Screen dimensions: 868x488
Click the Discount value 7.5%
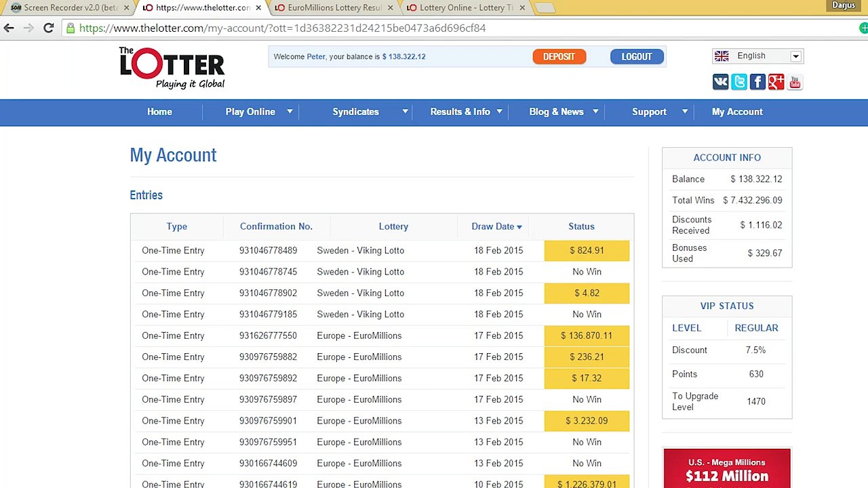[x=755, y=350]
